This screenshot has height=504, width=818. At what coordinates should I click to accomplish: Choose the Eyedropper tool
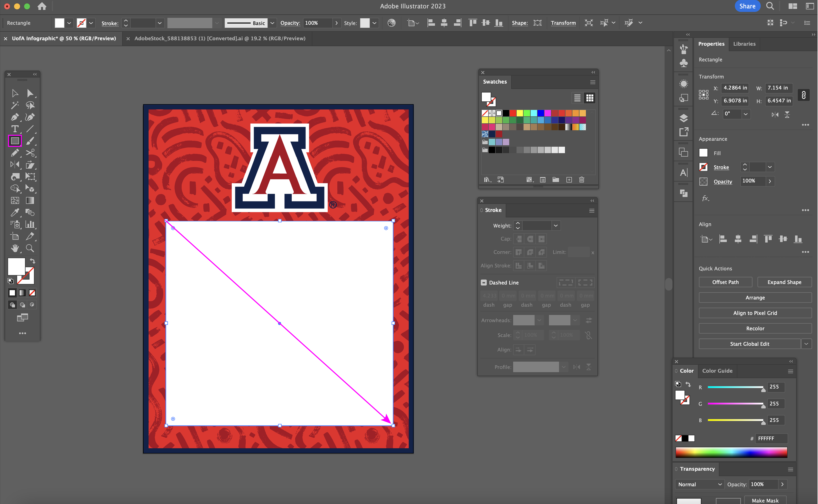pos(15,212)
